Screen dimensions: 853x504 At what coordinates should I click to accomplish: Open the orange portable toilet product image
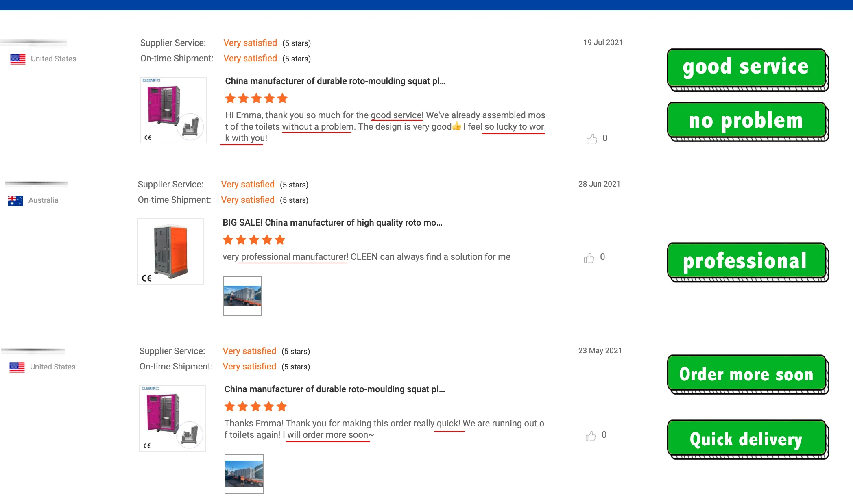171,252
